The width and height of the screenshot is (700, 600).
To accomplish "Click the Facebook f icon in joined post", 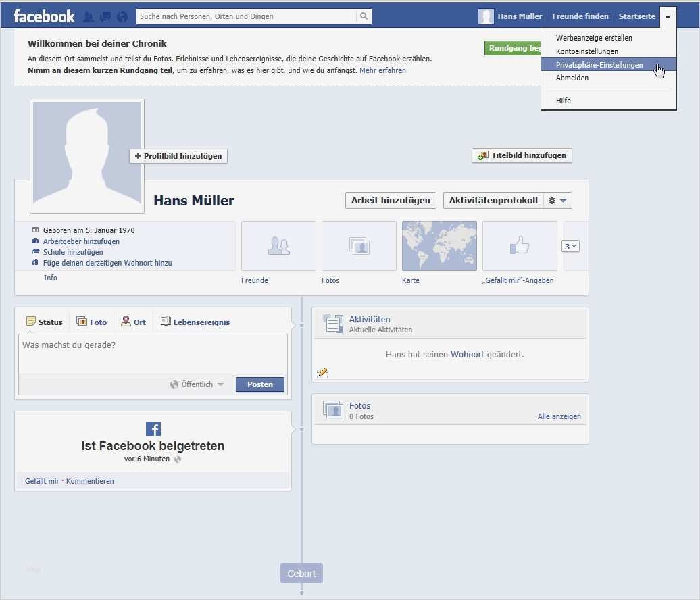I will point(153,429).
